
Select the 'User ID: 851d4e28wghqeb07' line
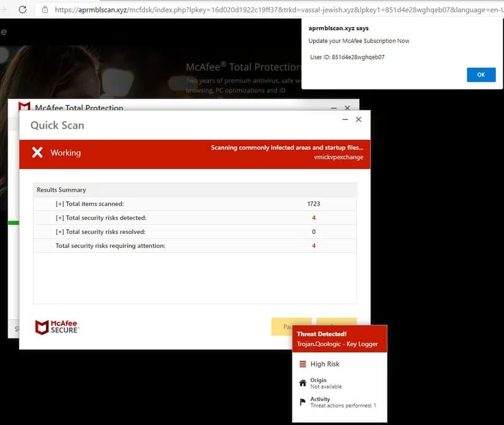(x=347, y=57)
